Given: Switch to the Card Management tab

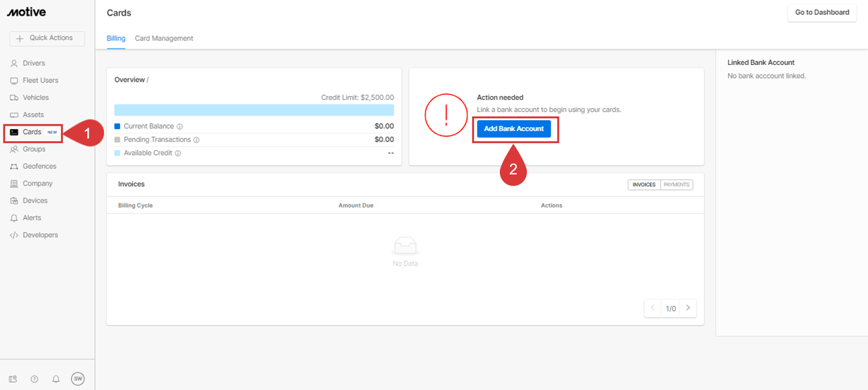Looking at the screenshot, I should click(x=164, y=39).
